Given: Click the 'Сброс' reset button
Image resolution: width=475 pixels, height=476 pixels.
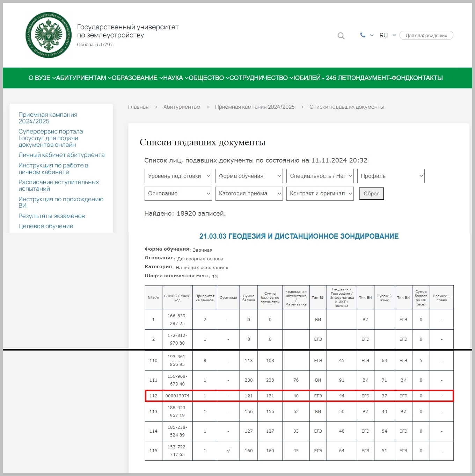Looking at the screenshot, I should pos(372,194).
